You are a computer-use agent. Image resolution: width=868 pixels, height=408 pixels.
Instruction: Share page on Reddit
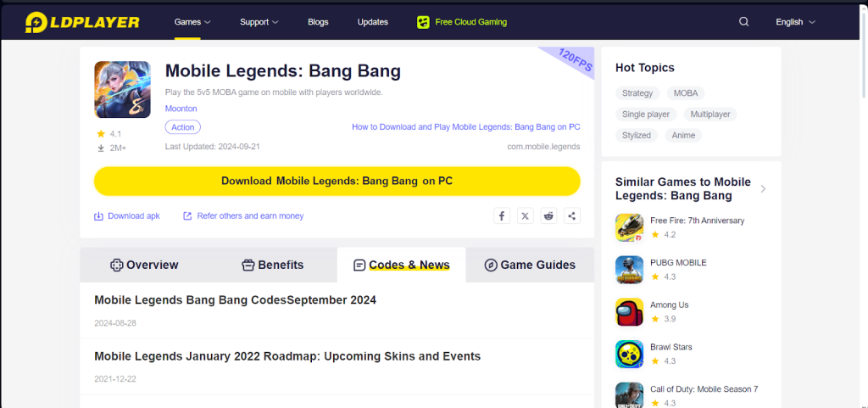pos(548,216)
